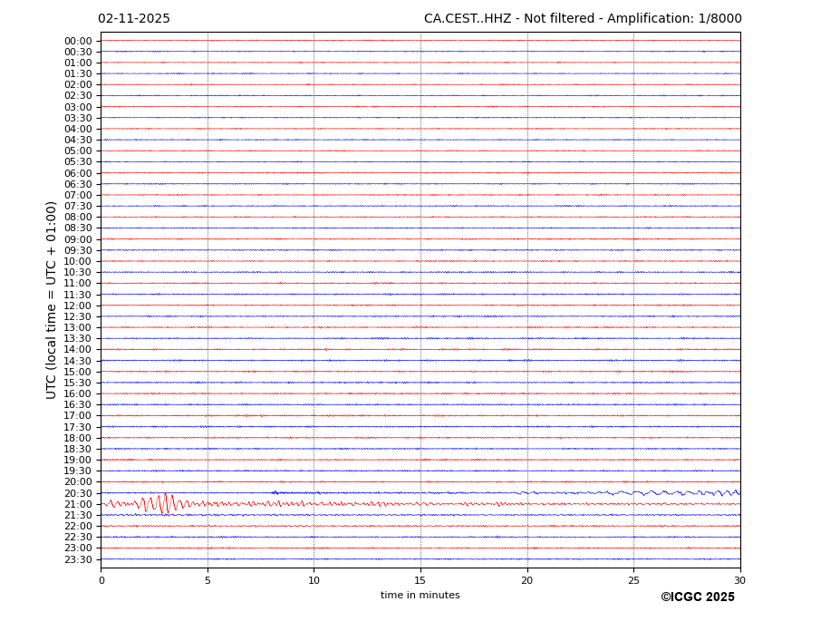Select the 20:30 time row label

tap(77, 493)
